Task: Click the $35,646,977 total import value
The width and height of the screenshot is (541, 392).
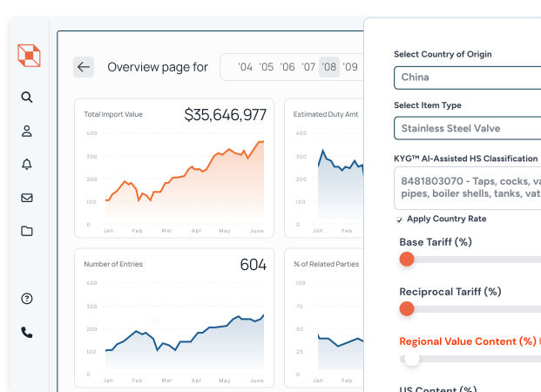Action: [x=226, y=115]
